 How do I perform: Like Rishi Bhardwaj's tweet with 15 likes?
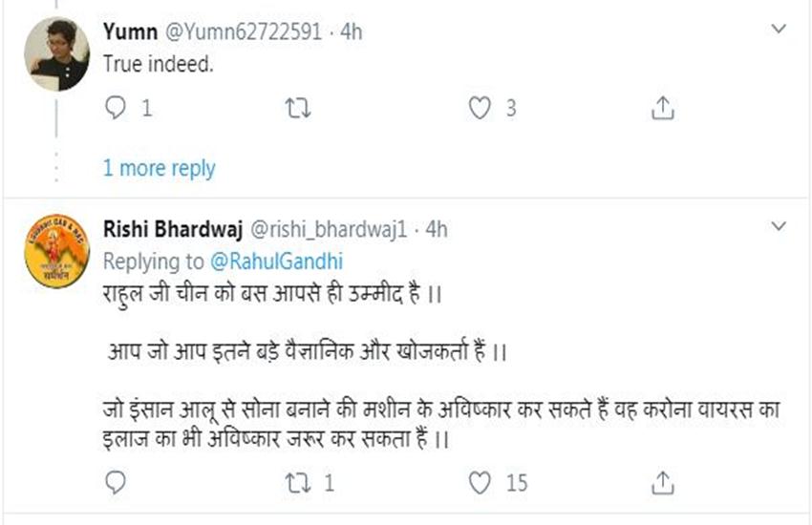tap(480, 482)
